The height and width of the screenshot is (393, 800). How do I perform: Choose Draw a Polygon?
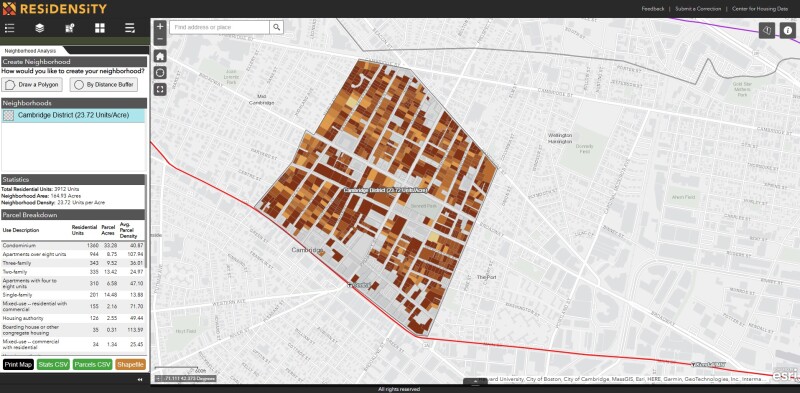[32, 85]
